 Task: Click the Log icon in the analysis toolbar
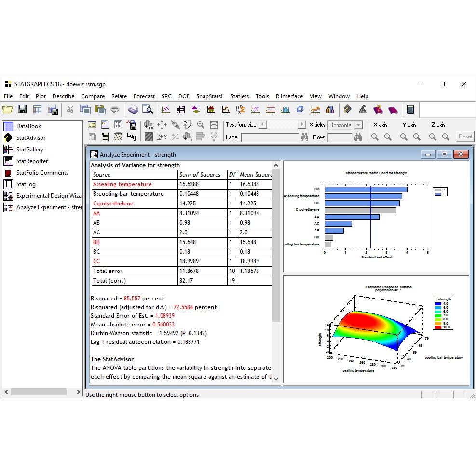point(131,137)
